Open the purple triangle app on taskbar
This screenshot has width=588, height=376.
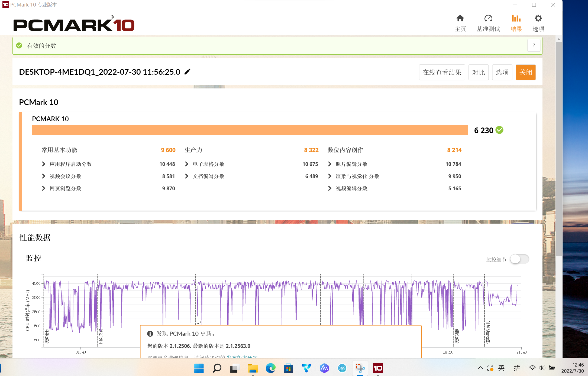coord(324,368)
